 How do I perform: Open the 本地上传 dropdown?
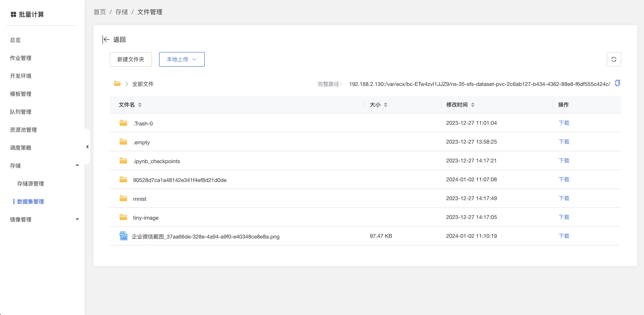click(182, 59)
